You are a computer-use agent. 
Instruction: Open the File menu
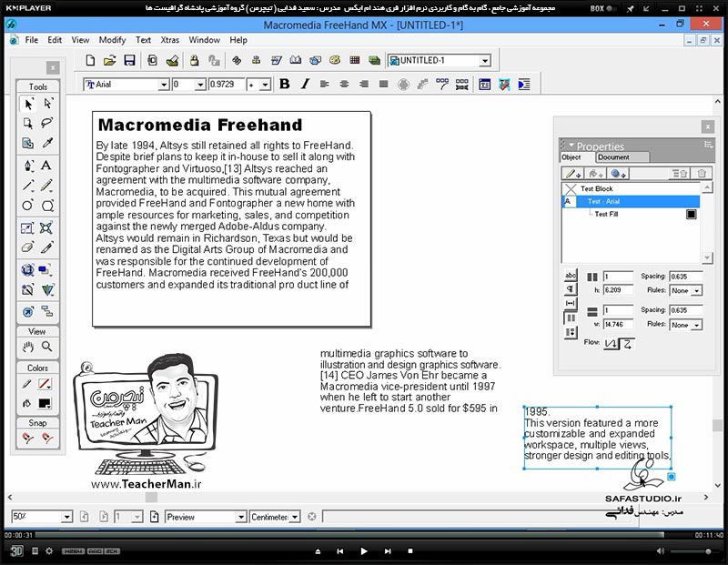click(x=32, y=40)
